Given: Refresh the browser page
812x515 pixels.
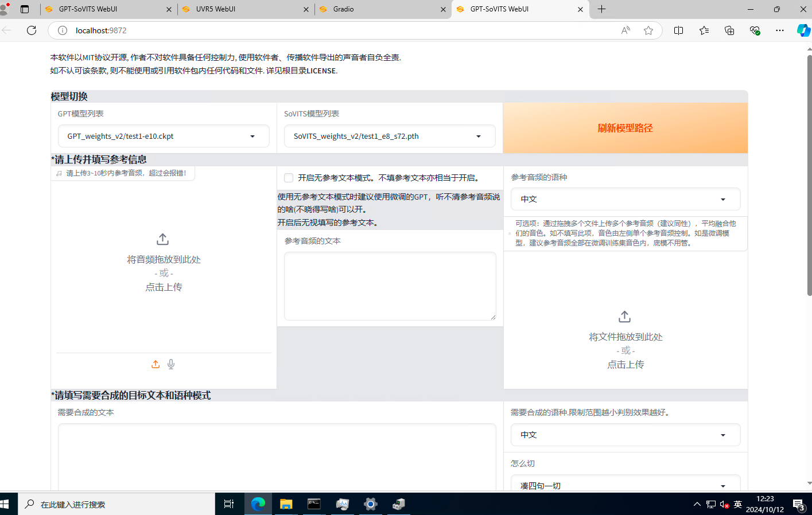Looking at the screenshot, I should click(x=32, y=30).
